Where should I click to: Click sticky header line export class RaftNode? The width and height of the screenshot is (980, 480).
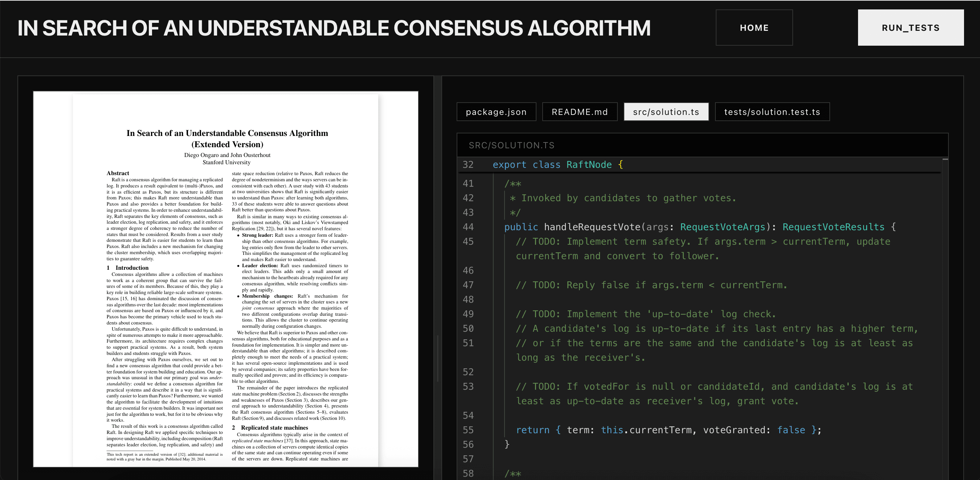pos(558,165)
